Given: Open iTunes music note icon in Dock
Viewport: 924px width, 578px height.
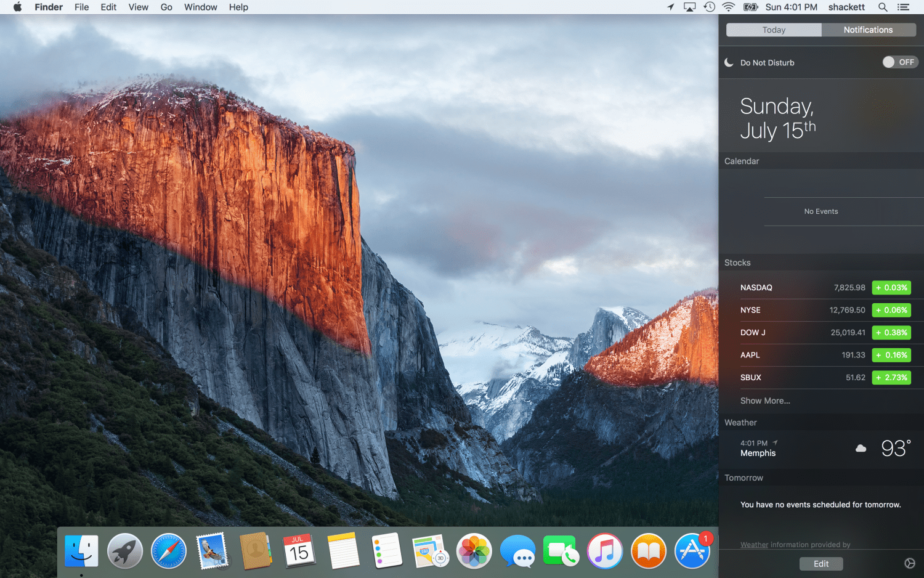Looking at the screenshot, I should [605, 550].
